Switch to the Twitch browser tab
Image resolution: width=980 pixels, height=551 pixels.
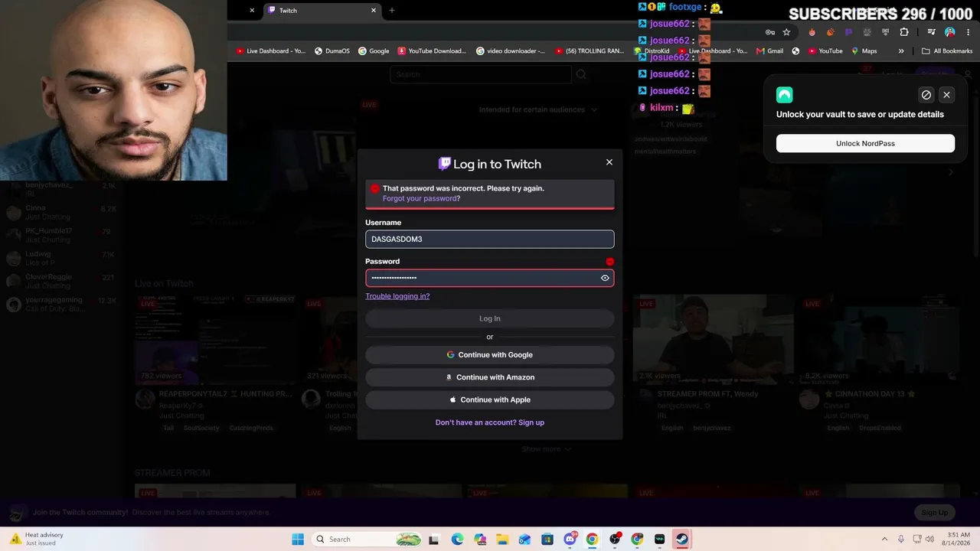[322, 11]
